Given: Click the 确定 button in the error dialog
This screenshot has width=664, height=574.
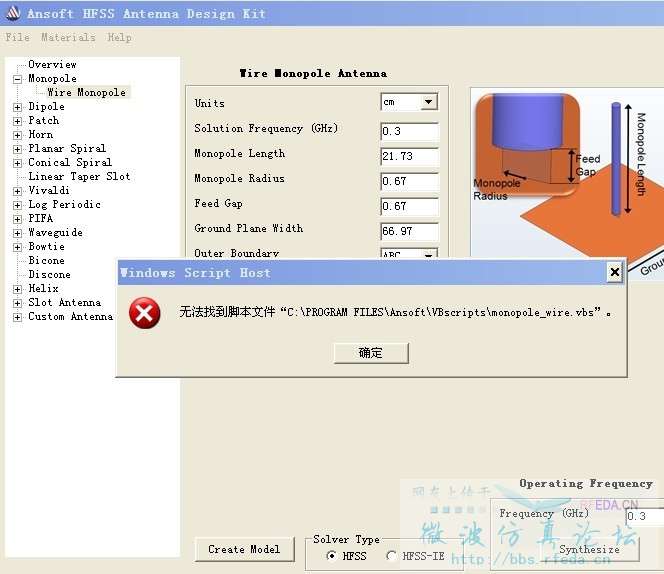Looking at the screenshot, I should coord(371,353).
